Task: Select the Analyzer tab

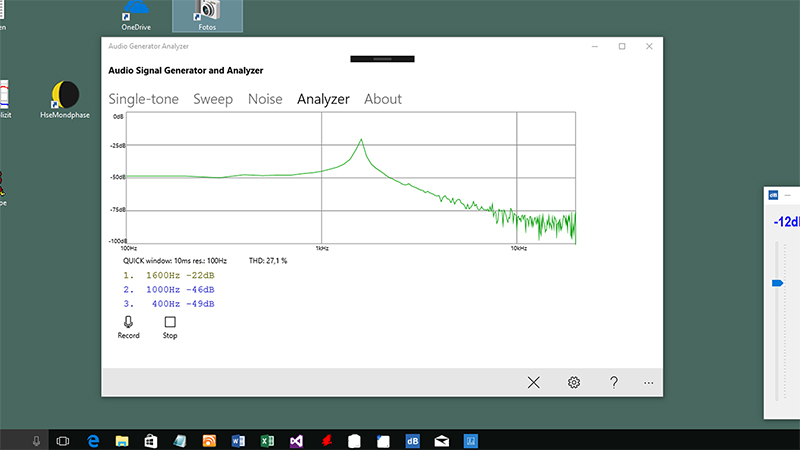Action: pos(323,99)
